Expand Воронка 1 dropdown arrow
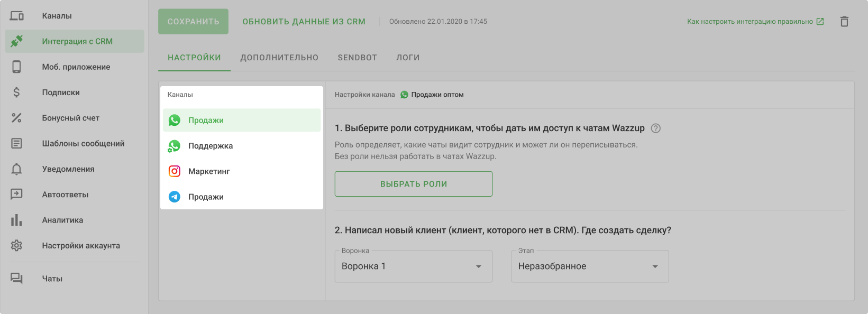 479,266
